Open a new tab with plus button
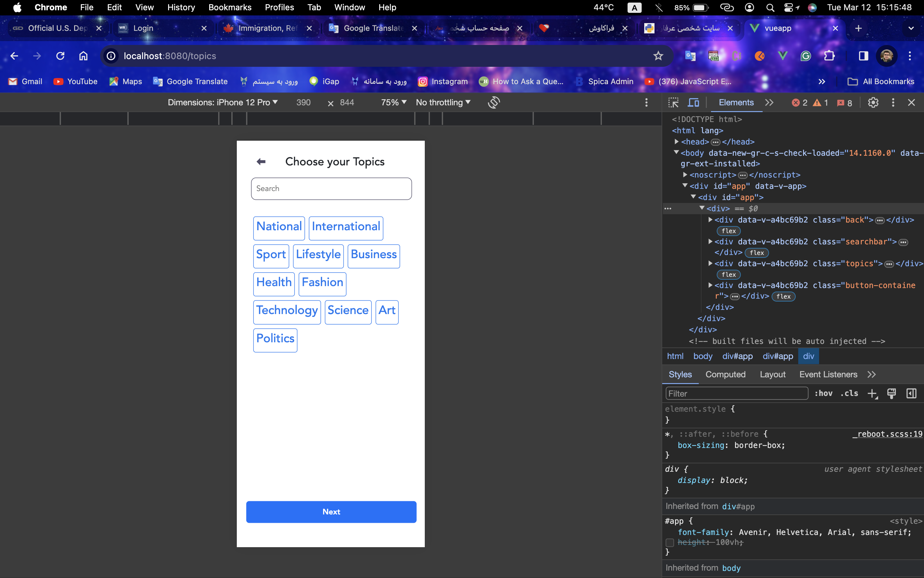Screen dimensions: 924x578 pos(858,28)
